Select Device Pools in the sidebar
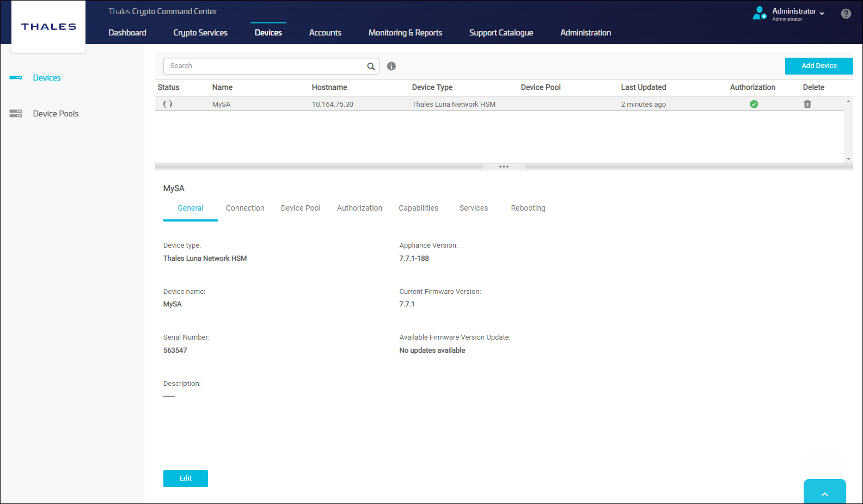 point(56,114)
